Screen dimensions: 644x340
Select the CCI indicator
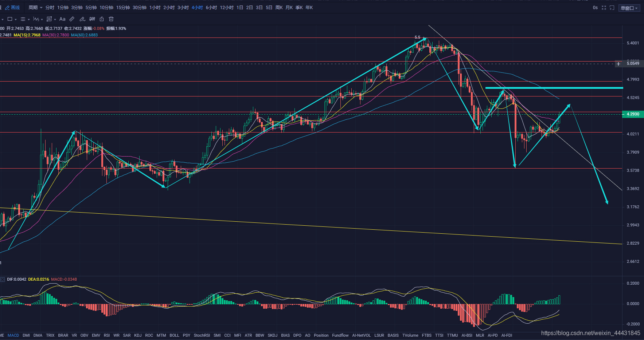[227, 335]
